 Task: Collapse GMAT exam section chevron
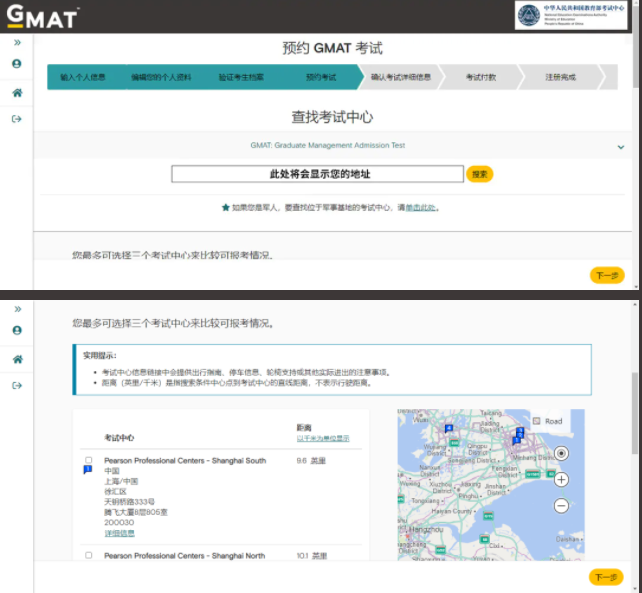pyautogui.click(x=621, y=147)
